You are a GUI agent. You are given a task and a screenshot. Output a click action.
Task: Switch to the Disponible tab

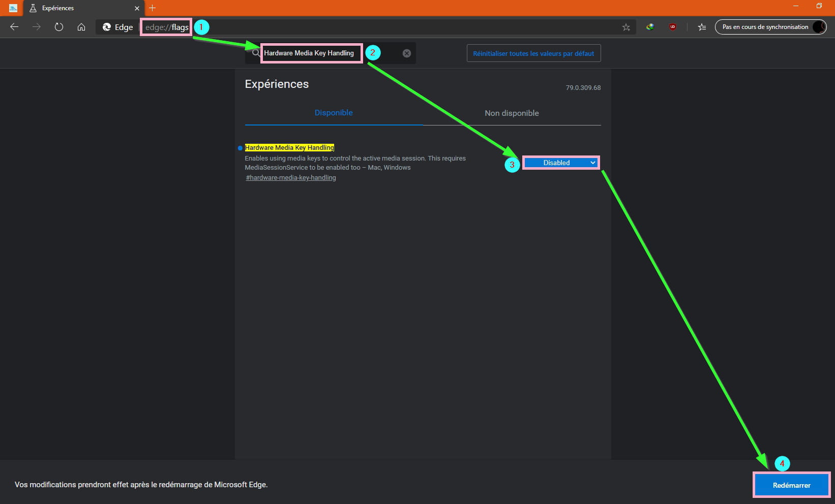(x=334, y=113)
